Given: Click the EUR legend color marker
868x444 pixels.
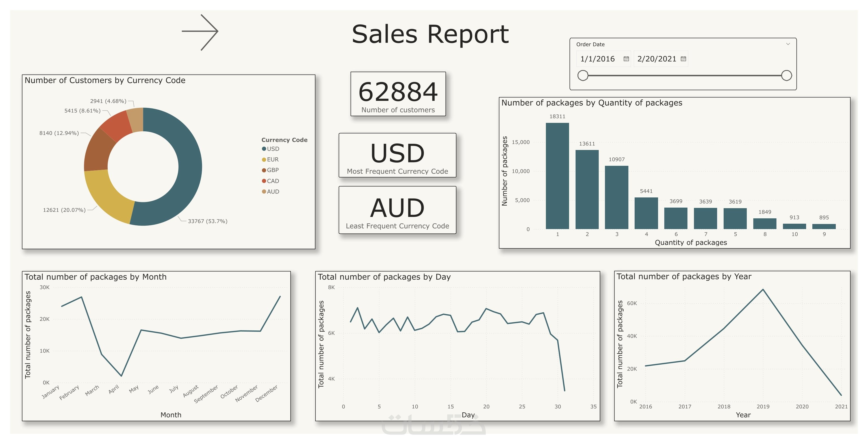Looking at the screenshot, I should pyautogui.click(x=264, y=160).
